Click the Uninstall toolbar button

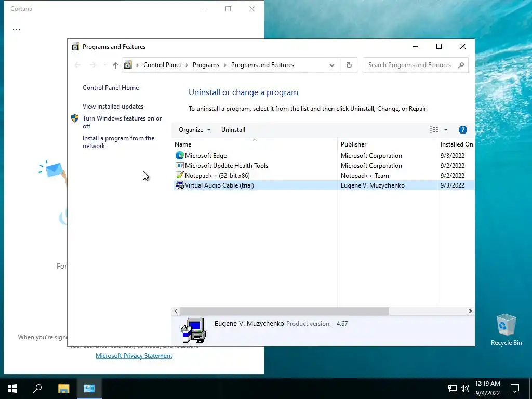click(x=233, y=130)
